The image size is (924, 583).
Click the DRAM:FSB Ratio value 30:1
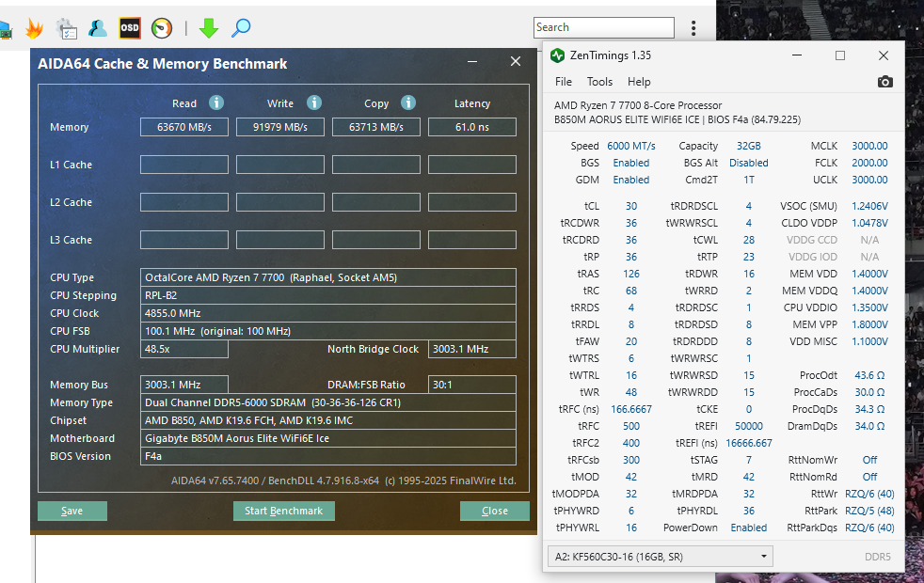[x=472, y=385]
